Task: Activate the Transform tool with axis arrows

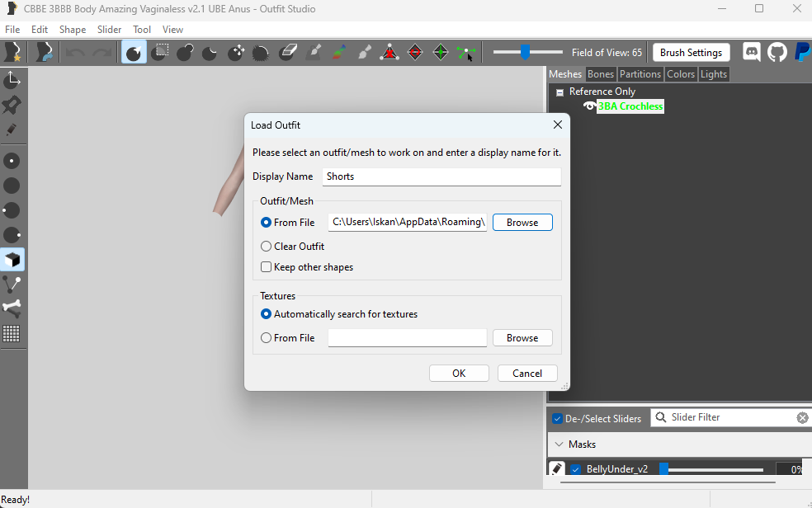Action: click(12, 80)
